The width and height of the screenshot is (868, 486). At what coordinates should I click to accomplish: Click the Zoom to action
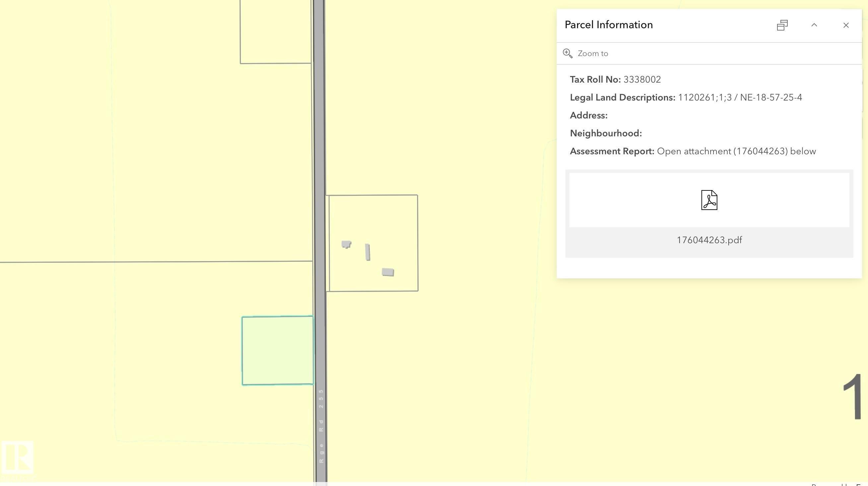pyautogui.click(x=592, y=53)
